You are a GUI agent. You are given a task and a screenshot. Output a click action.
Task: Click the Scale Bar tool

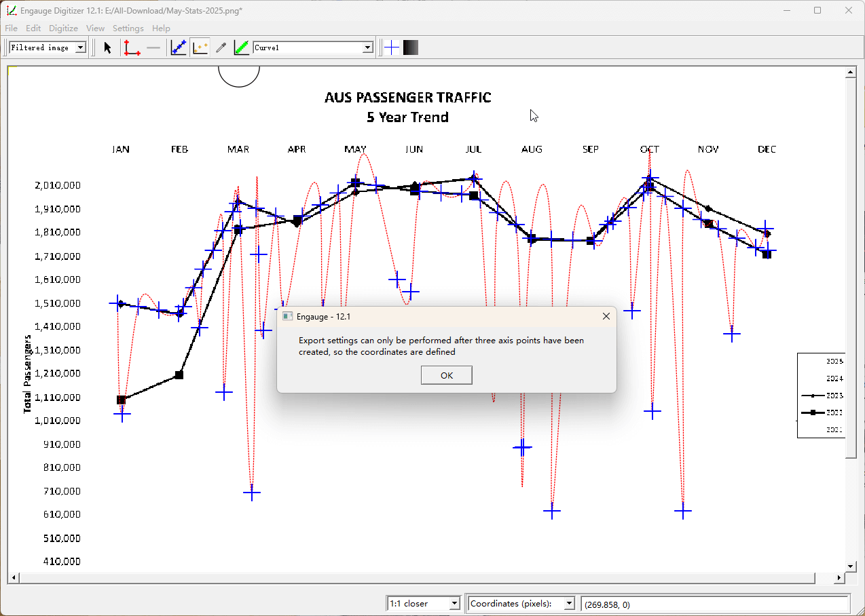(x=153, y=47)
